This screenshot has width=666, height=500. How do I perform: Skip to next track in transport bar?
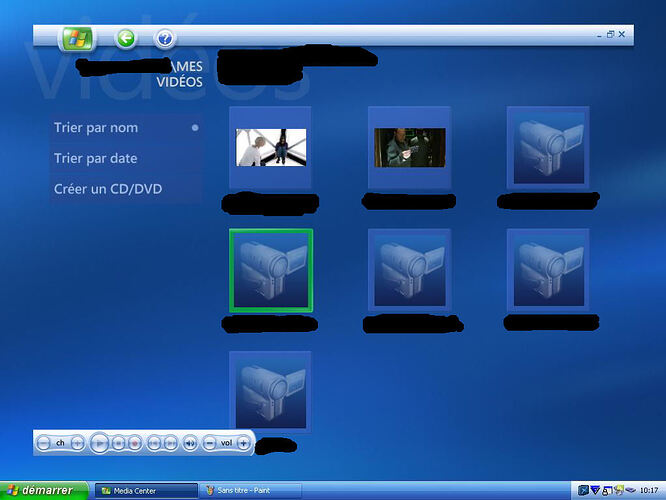click(x=170, y=443)
